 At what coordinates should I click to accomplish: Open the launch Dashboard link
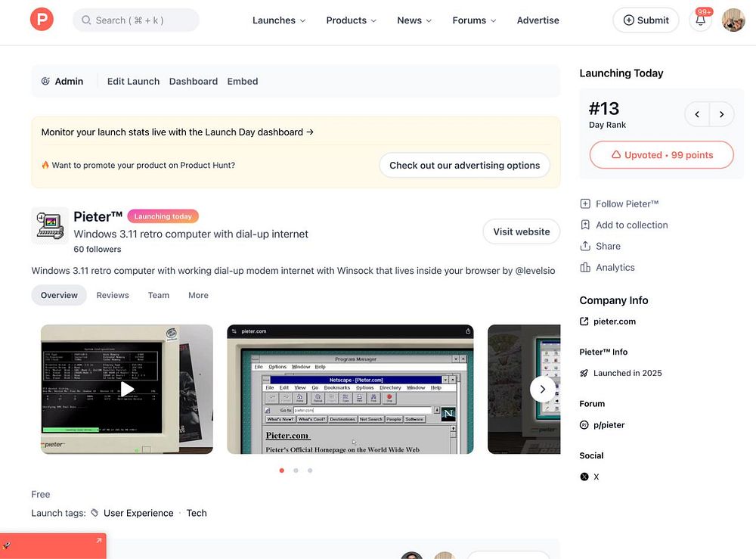click(x=194, y=82)
